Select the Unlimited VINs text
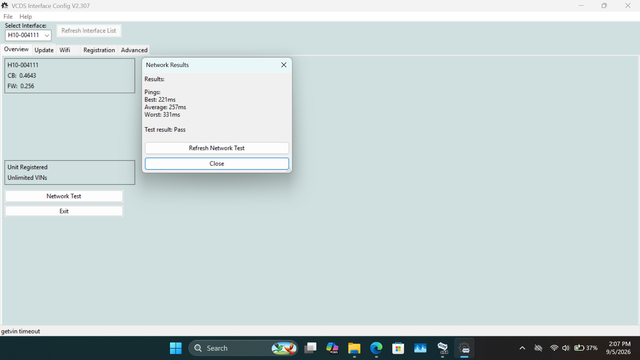The width and height of the screenshot is (640, 360). pos(27,178)
